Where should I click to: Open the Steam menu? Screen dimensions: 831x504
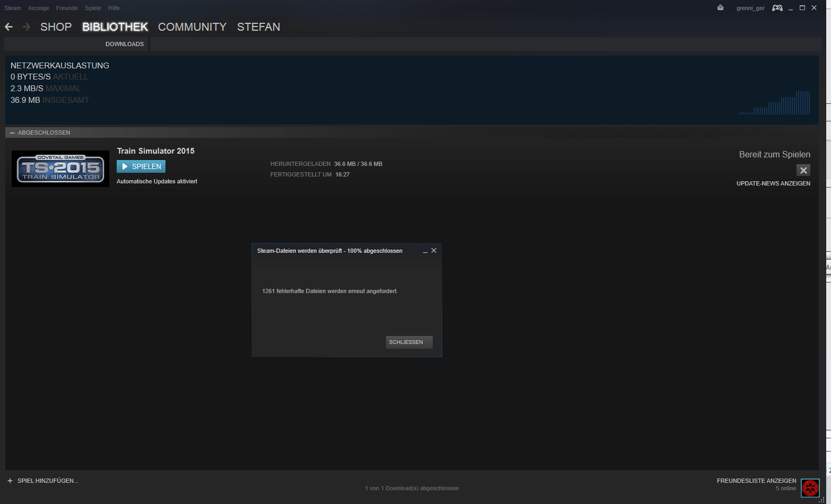(13, 8)
